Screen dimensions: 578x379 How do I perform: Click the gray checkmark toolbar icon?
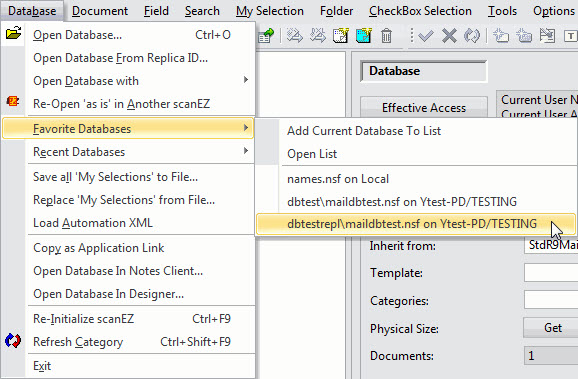tap(426, 36)
